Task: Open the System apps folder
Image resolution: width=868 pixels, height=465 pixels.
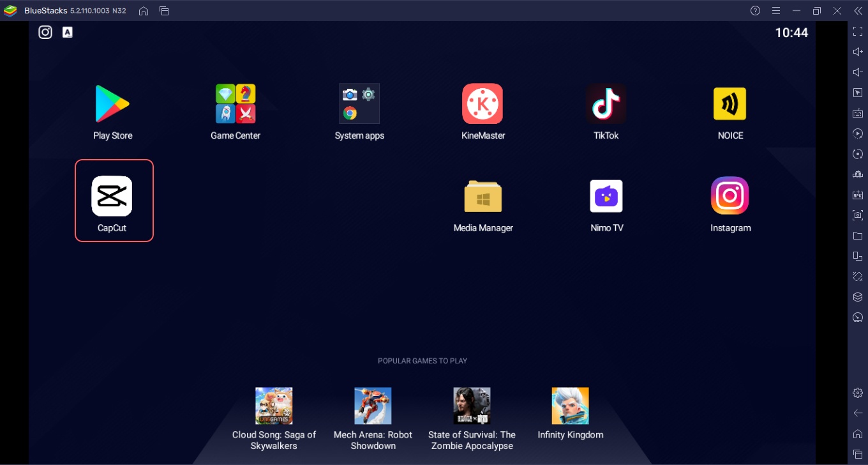Action: point(359,103)
